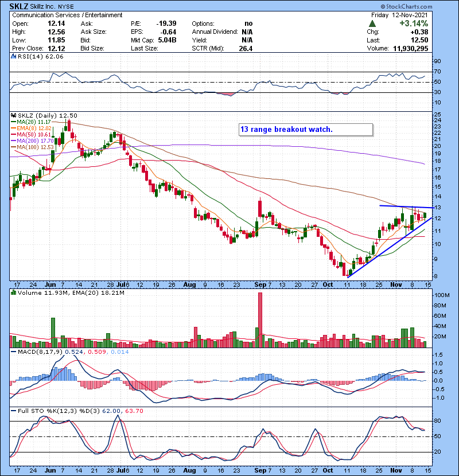Click the Options value "no"
The image size is (459, 476).
click(x=248, y=24)
